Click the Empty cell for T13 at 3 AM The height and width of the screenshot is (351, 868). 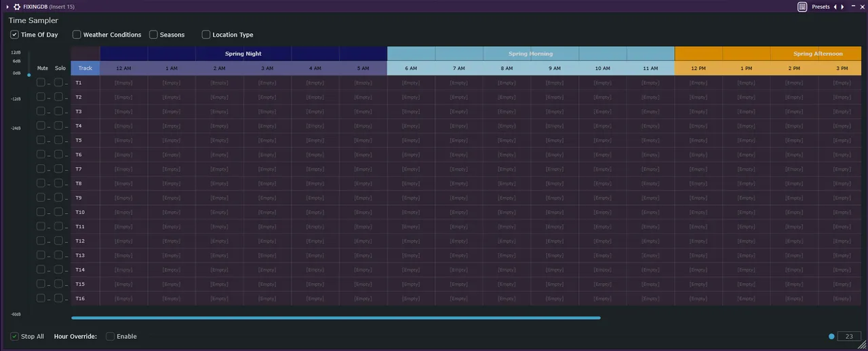tap(267, 255)
